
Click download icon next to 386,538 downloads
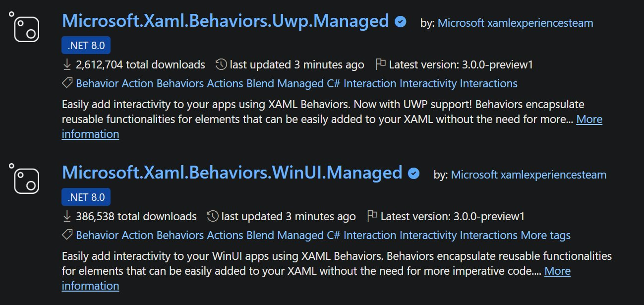click(67, 216)
